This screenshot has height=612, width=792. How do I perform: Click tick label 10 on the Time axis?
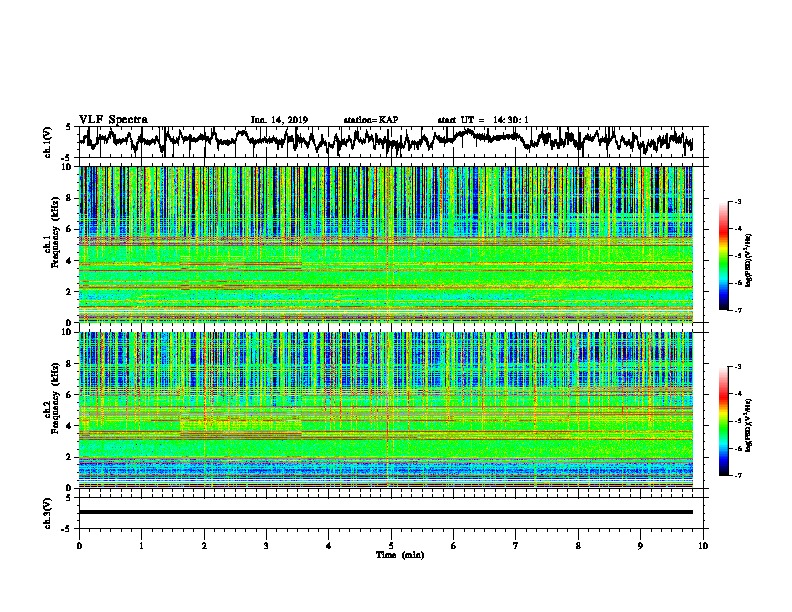click(703, 546)
